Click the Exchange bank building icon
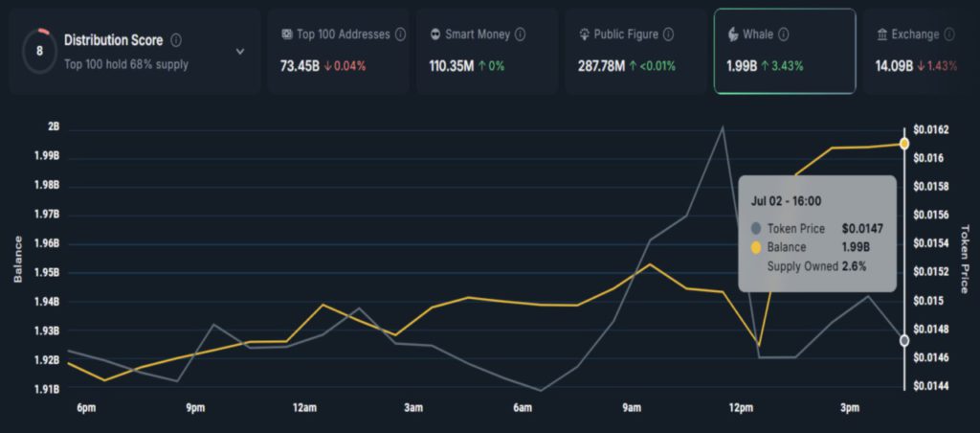The image size is (980, 433). [881, 34]
